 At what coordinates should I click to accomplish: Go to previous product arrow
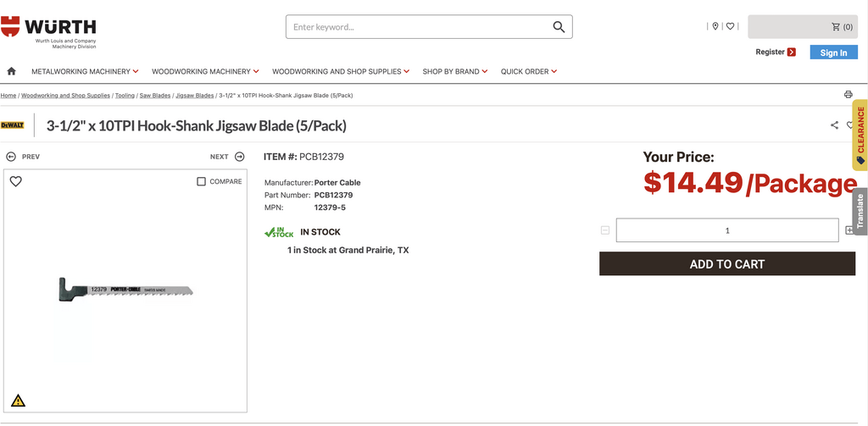pyautogui.click(x=11, y=157)
